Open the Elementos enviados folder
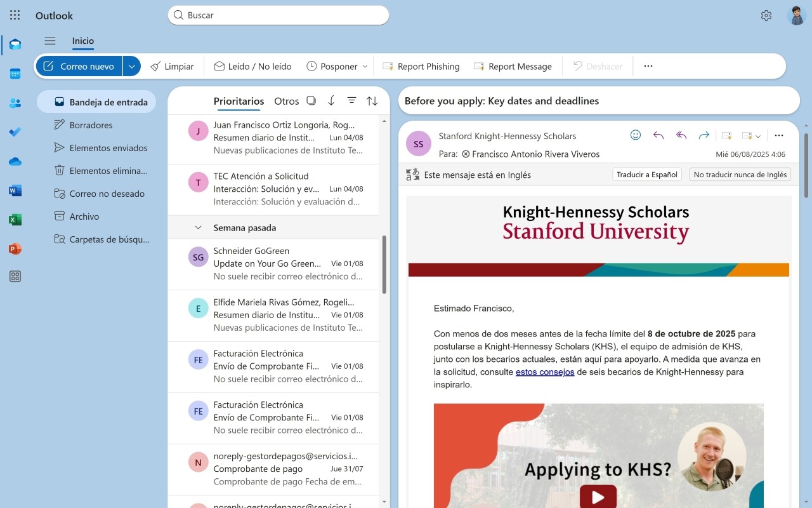The image size is (812, 508). tap(96, 148)
